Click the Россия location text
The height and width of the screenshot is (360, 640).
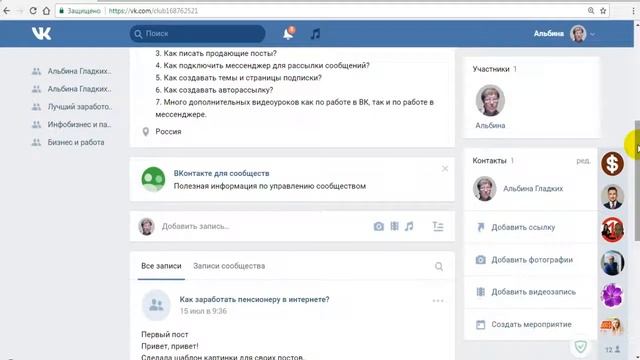(168, 131)
